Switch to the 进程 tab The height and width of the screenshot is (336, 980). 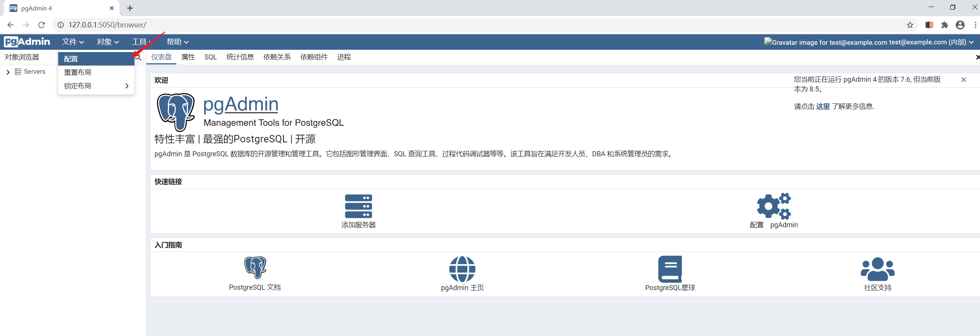click(x=344, y=57)
